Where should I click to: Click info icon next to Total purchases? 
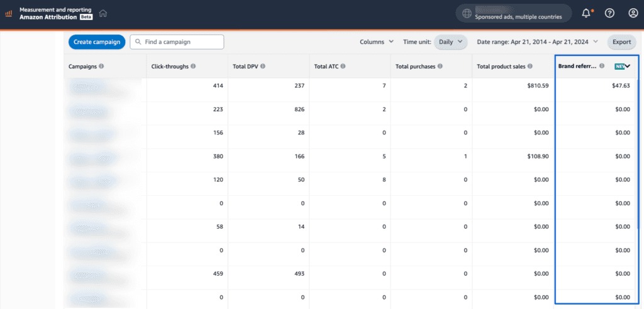pyautogui.click(x=440, y=66)
